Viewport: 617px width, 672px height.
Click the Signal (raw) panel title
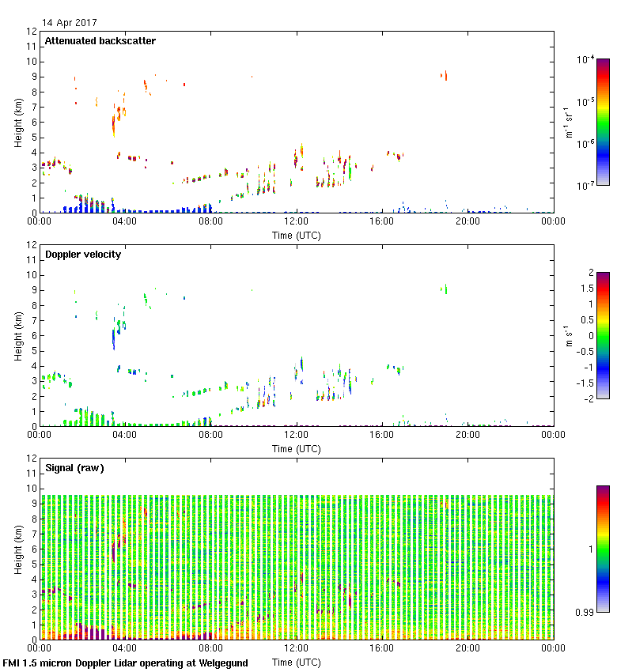[x=74, y=468]
